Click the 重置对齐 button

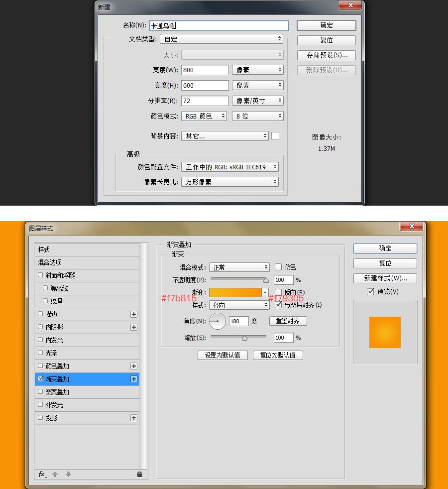pyautogui.click(x=288, y=321)
